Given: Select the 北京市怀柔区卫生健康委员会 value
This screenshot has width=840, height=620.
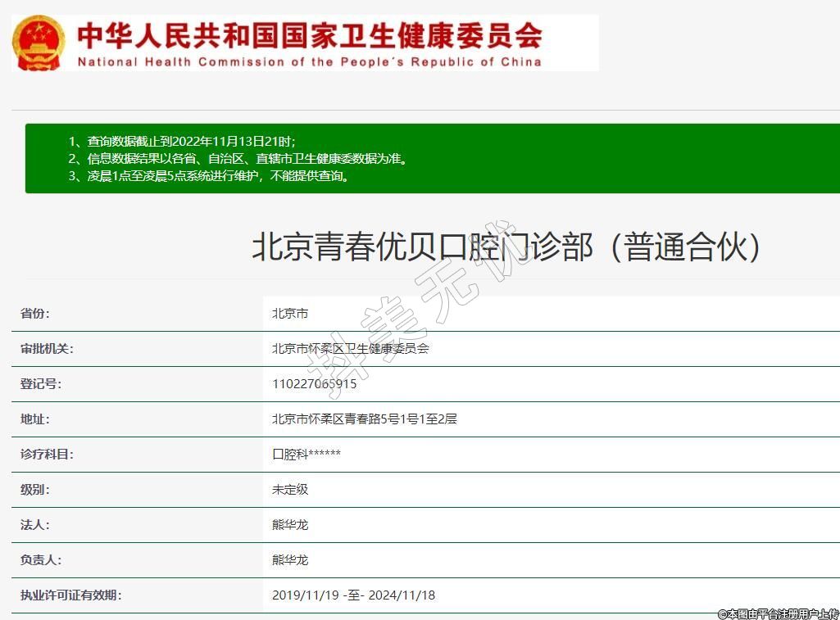Looking at the screenshot, I should (x=351, y=349).
